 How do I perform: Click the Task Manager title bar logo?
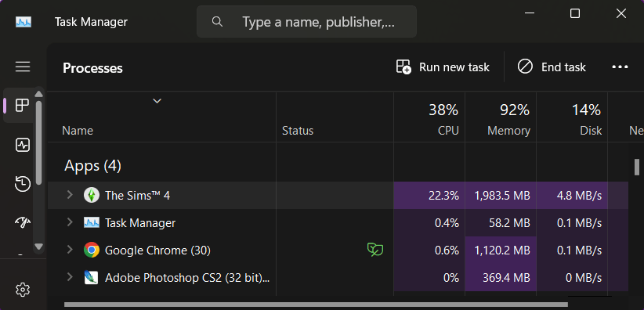tap(24, 22)
